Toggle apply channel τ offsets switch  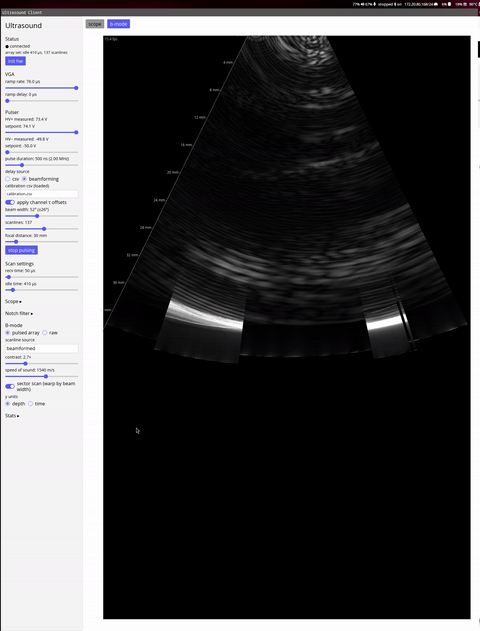click(10, 202)
